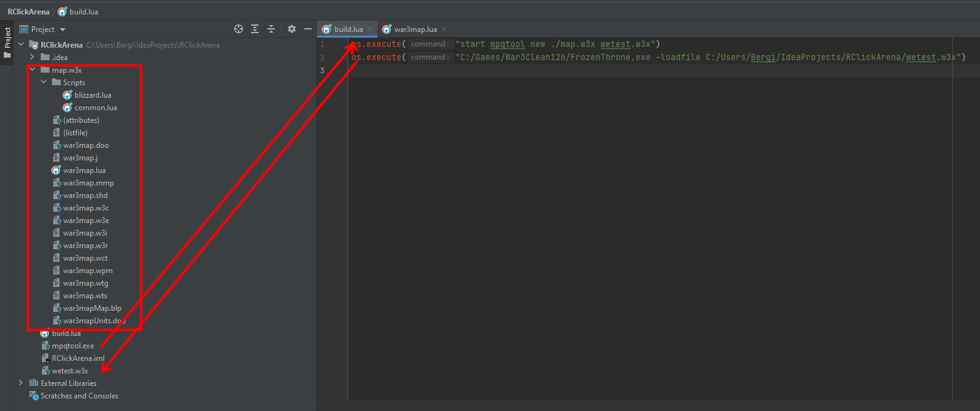Image resolution: width=980 pixels, height=411 pixels.
Task: Collapse the RClickArena root folder
Action: click(x=21, y=45)
